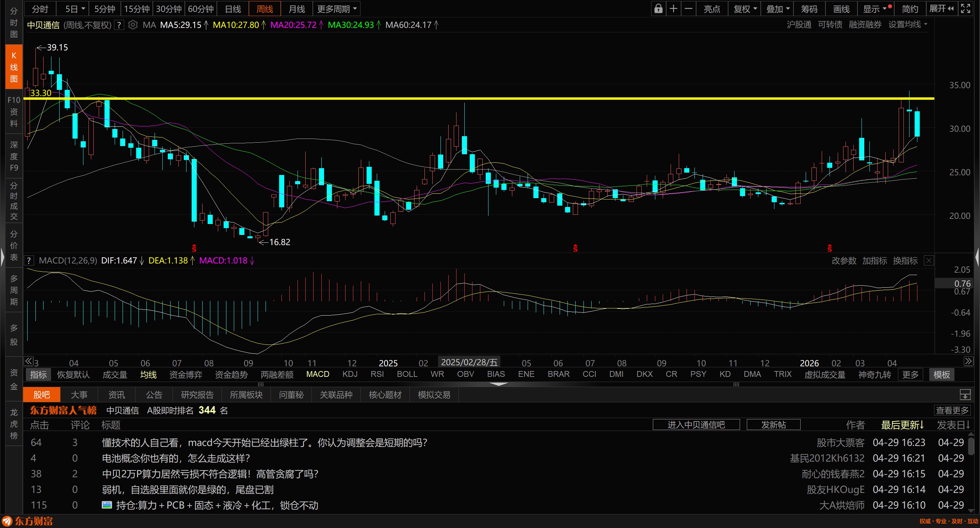Jump chart timeline to latest data
980x528 pixels.
coord(968,361)
